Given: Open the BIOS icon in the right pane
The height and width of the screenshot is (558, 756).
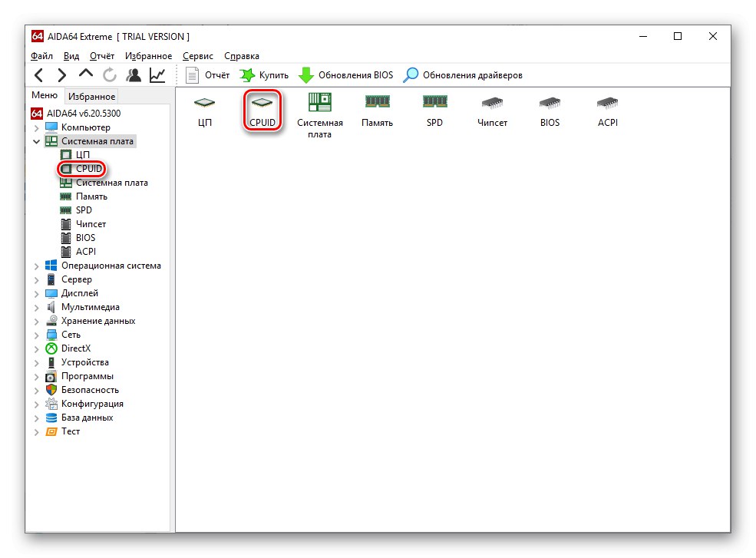Looking at the screenshot, I should pyautogui.click(x=550, y=111).
